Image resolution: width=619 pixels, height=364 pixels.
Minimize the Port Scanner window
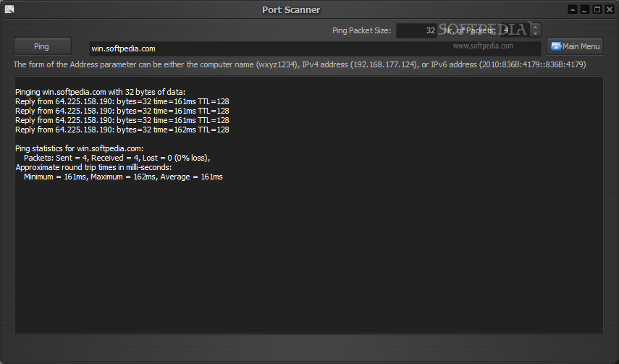click(585, 10)
